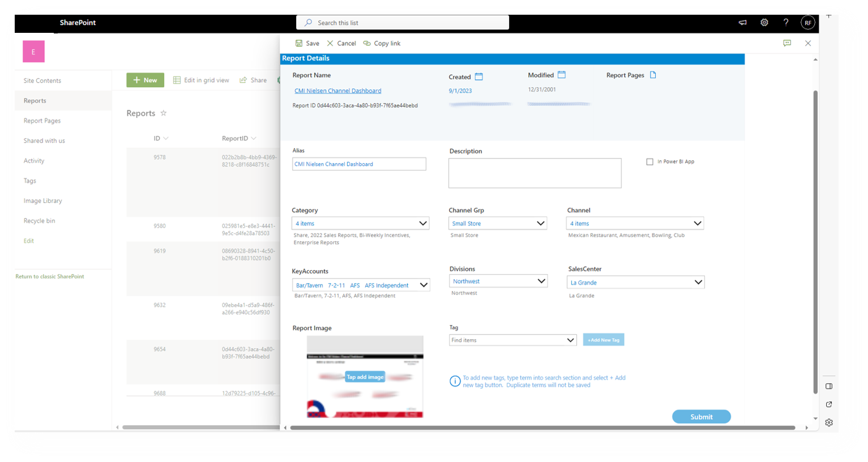Toggle the In Power BI App checkbox
868x462 pixels.
click(x=649, y=162)
